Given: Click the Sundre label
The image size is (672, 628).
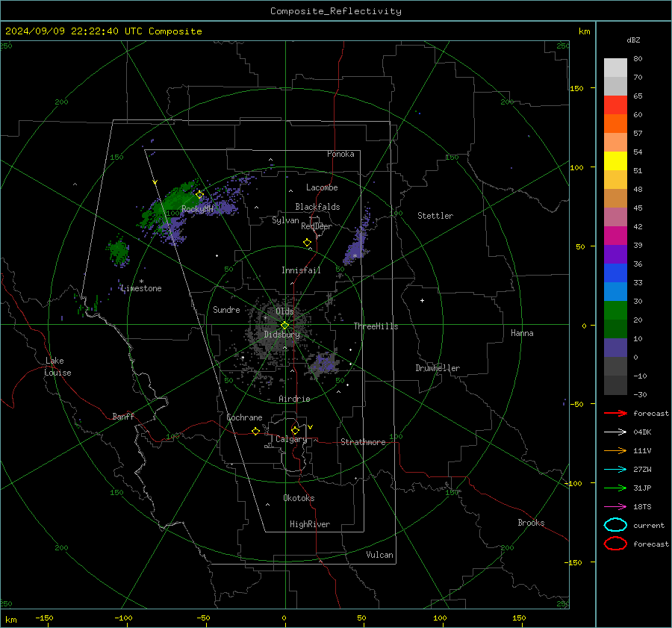Looking at the screenshot, I should 226,309.
